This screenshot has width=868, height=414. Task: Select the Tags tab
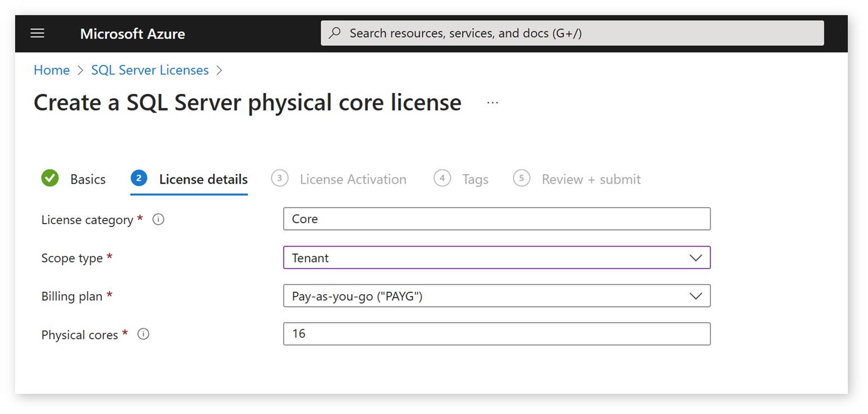pyautogui.click(x=475, y=179)
